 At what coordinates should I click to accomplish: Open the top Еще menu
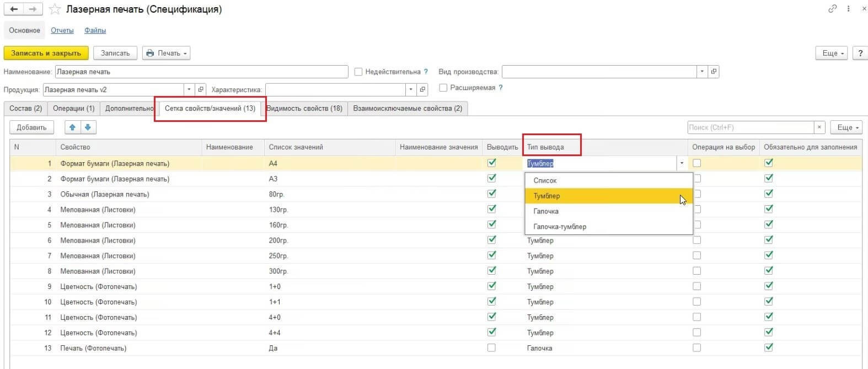pyautogui.click(x=832, y=53)
